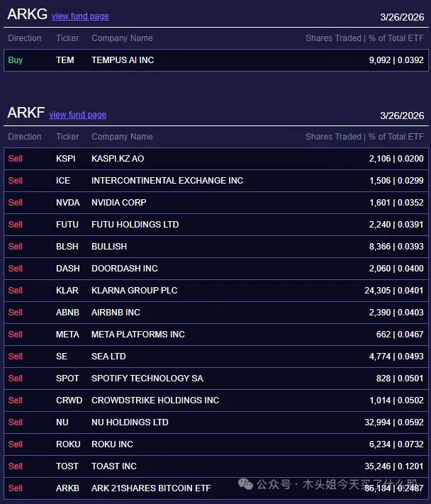This screenshot has height=504, width=431.
Task: Click the NVDA ticker
Action: tap(68, 203)
